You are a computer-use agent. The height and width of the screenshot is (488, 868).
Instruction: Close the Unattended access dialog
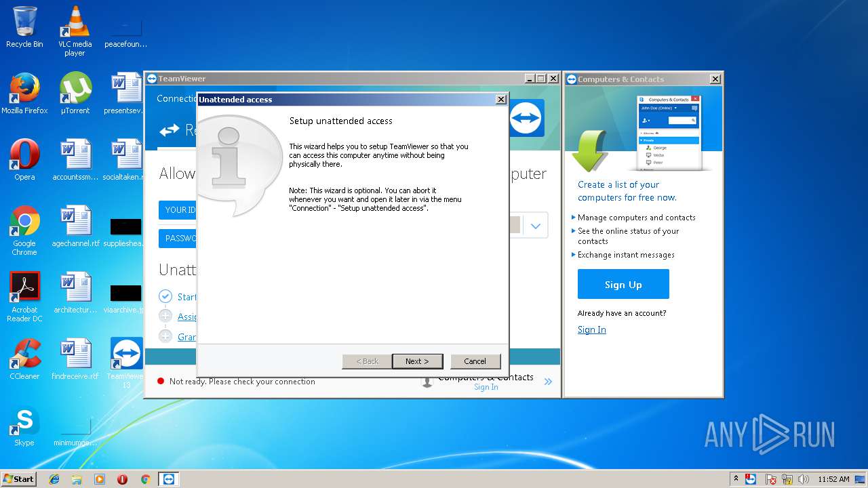click(x=501, y=99)
